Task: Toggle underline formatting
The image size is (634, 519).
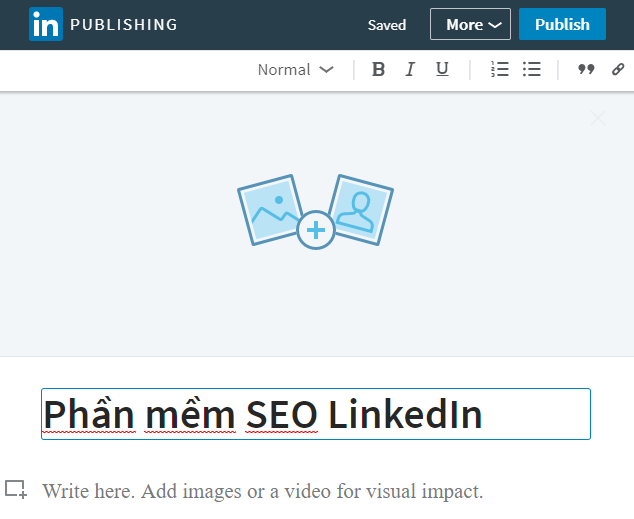Action: point(442,70)
